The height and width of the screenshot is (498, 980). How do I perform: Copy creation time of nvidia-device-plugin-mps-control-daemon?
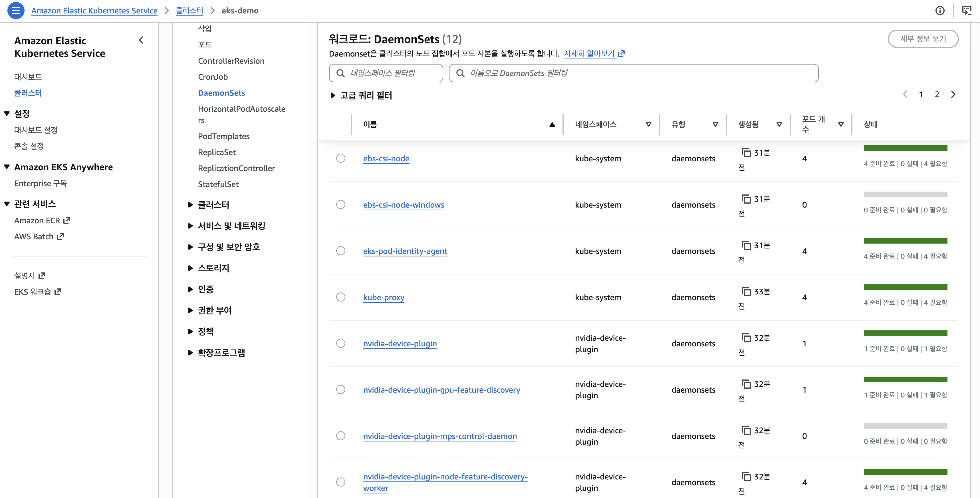coord(746,430)
